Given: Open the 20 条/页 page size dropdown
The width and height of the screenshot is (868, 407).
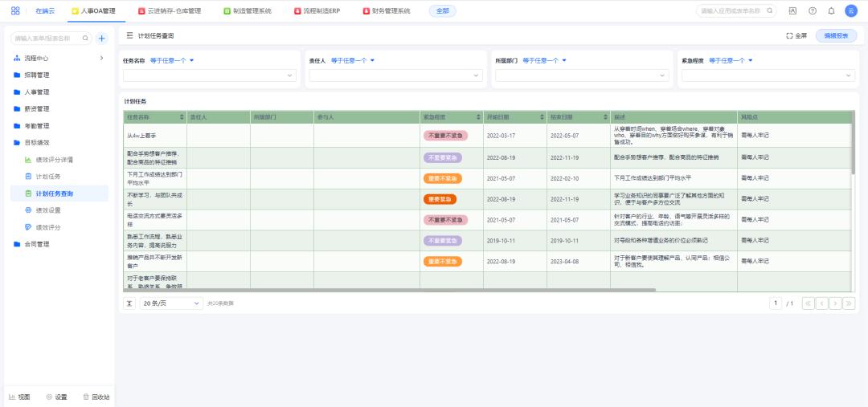Looking at the screenshot, I should click(172, 303).
